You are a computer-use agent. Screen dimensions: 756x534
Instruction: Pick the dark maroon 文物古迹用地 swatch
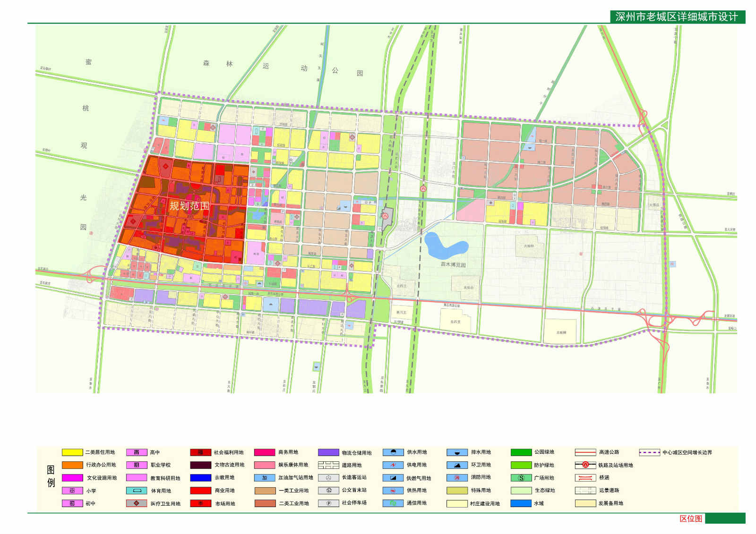point(200,465)
